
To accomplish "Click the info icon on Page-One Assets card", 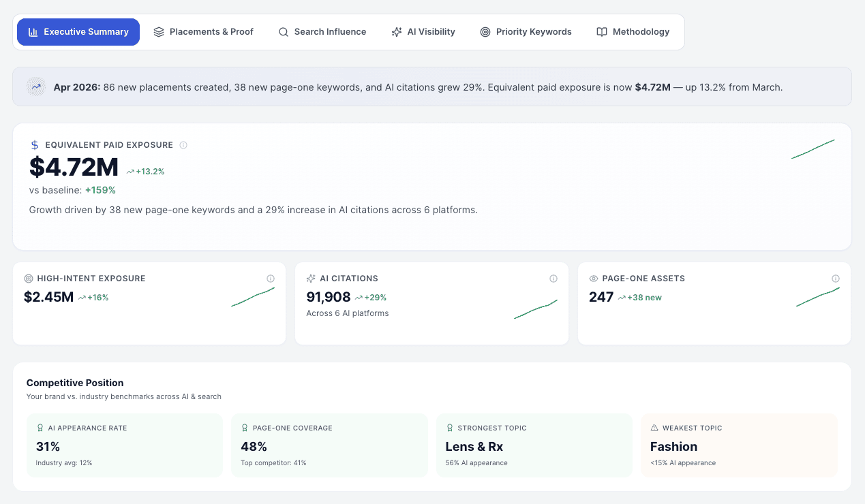I will point(836,279).
